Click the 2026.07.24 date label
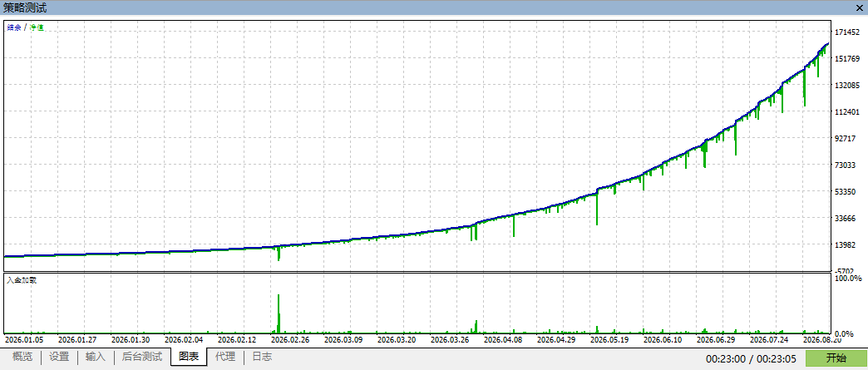868x370 pixels. (769, 340)
